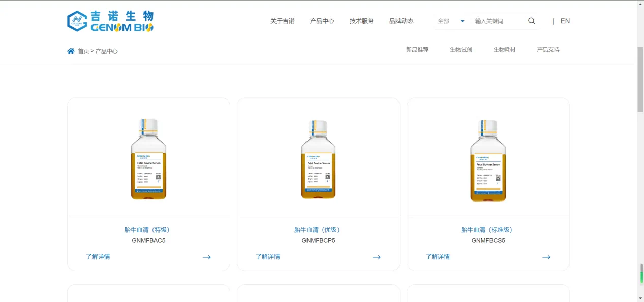Open the 技术服务 menu
This screenshot has height=302, width=644.
point(361,21)
